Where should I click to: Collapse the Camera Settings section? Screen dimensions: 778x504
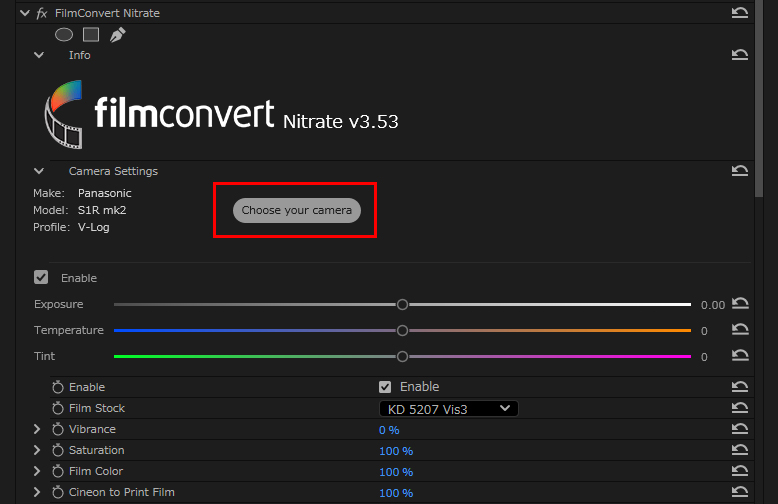(x=39, y=171)
